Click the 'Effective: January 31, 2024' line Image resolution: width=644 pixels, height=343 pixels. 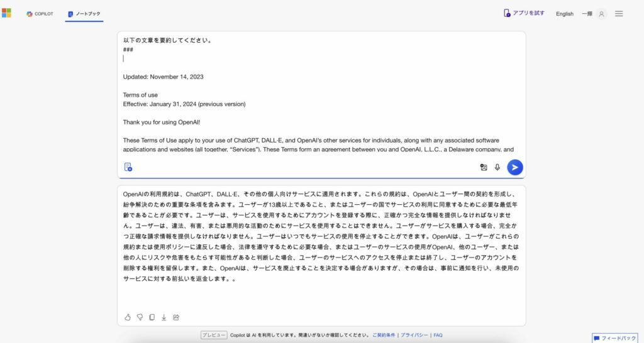(x=184, y=104)
